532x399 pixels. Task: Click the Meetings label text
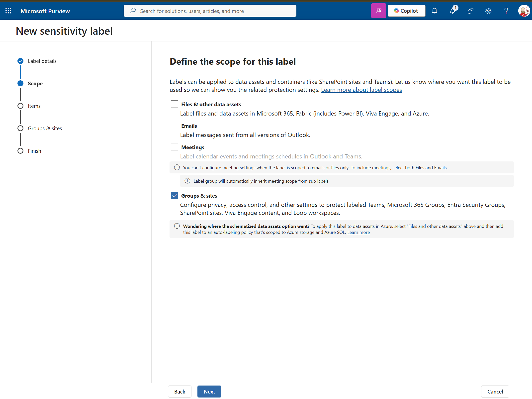tap(193, 147)
